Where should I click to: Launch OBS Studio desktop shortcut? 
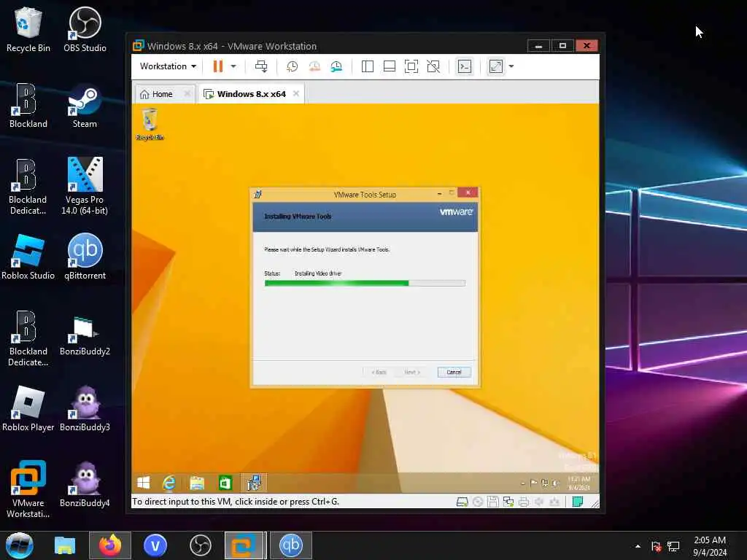(x=85, y=29)
